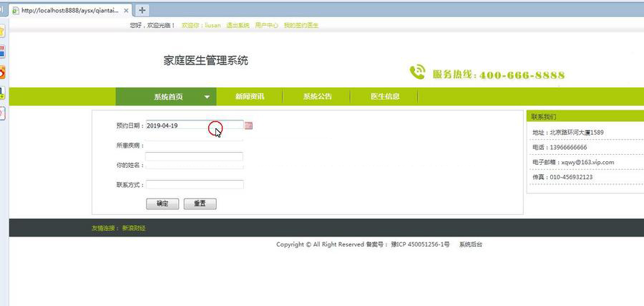The height and width of the screenshot is (306, 644).
Task: Click the 退出系统 logout link
Action: tap(238, 25)
